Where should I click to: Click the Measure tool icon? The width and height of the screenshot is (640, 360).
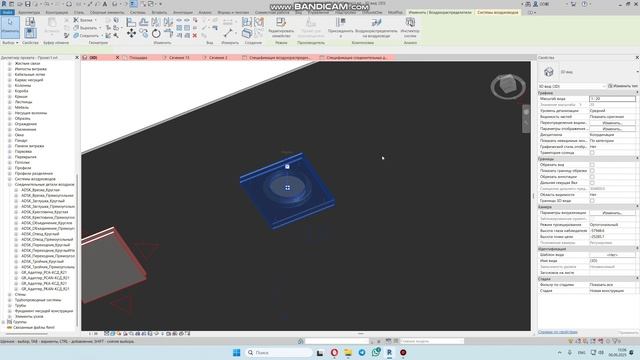[228, 33]
